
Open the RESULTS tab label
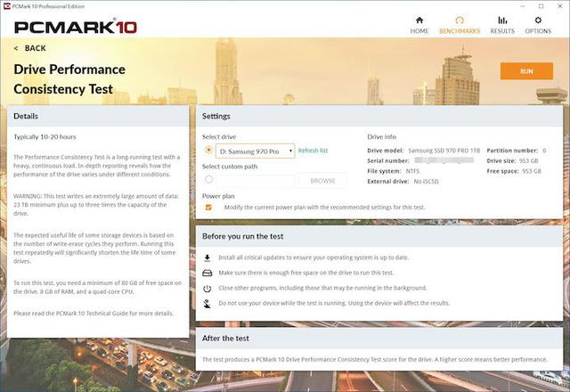tap(502, 31)
